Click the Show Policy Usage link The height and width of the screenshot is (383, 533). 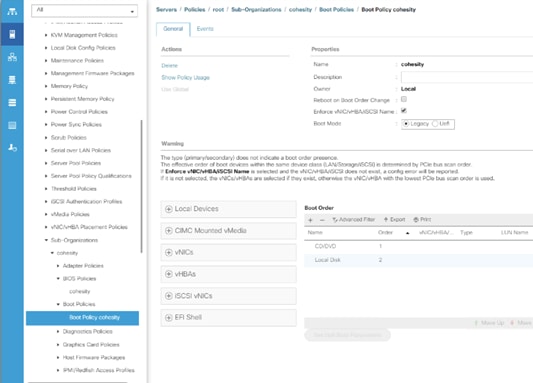point(185,77)
